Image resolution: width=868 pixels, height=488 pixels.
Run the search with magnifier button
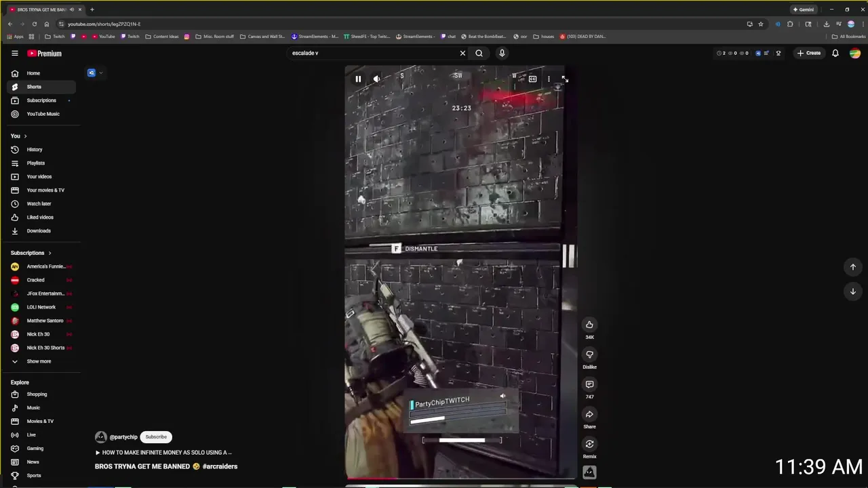pos(479,53)
